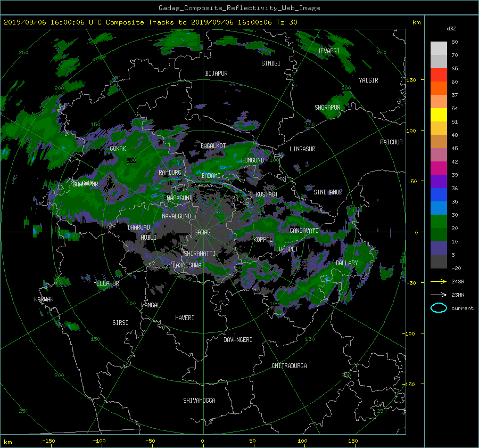Click the cyan current ellipse legend icon

pos(439,308)
